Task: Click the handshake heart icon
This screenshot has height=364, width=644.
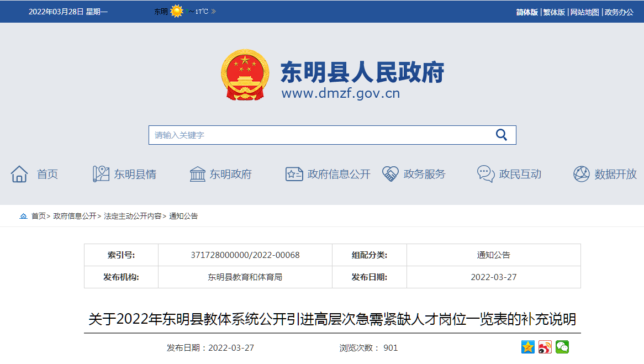Action: tap(390, 174)
